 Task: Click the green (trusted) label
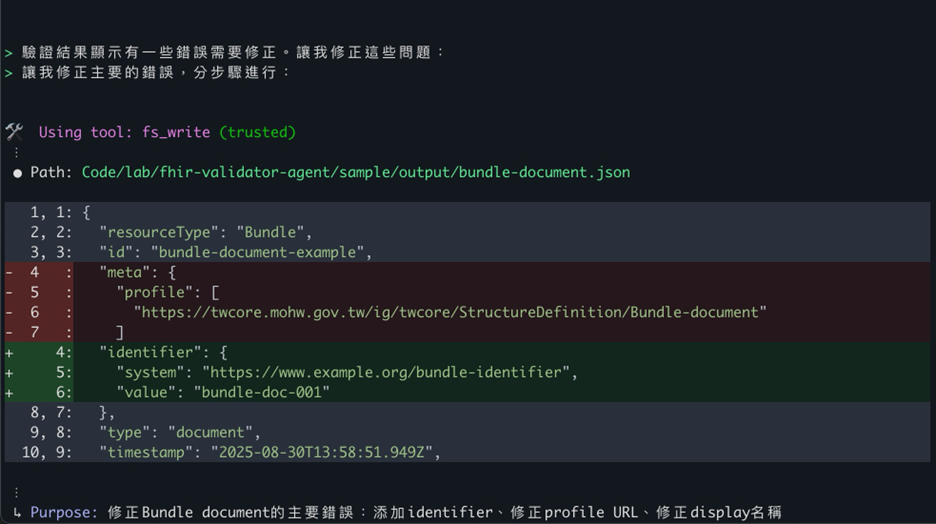[x=257, y=132]
